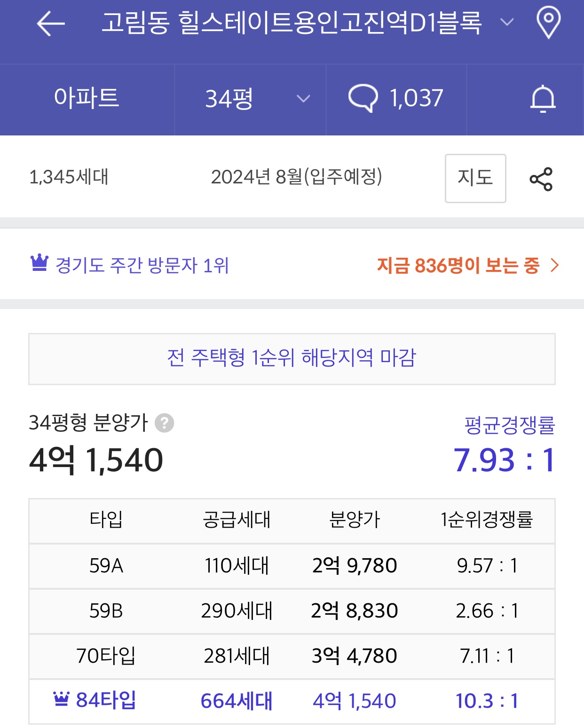This screenshot has height=728, width=584.
Task: Tap the 경기도 주간 방문자 1위 crown icon
Action: click(39, 262)
